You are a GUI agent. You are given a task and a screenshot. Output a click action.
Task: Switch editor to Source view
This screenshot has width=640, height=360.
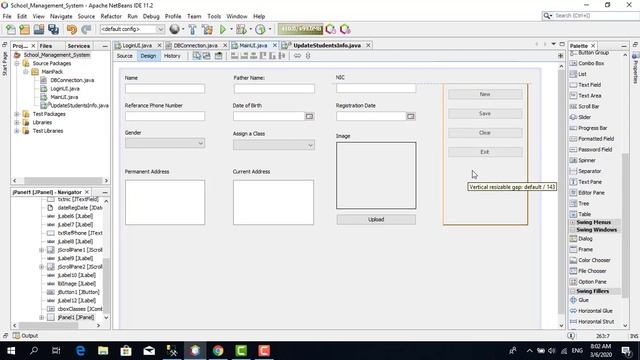pyautogui.click(x=124, y=56)
